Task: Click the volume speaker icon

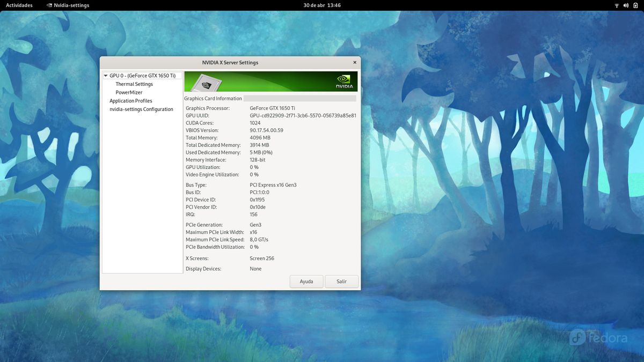Action: pyautogui.click(x=626, y=5)
